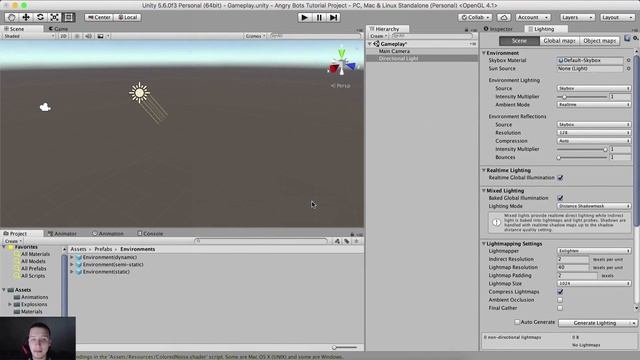The height and width of the screenshot is (360, 640).
Task: Select the Hand tool in toolbar
Action: pos(11,17)
